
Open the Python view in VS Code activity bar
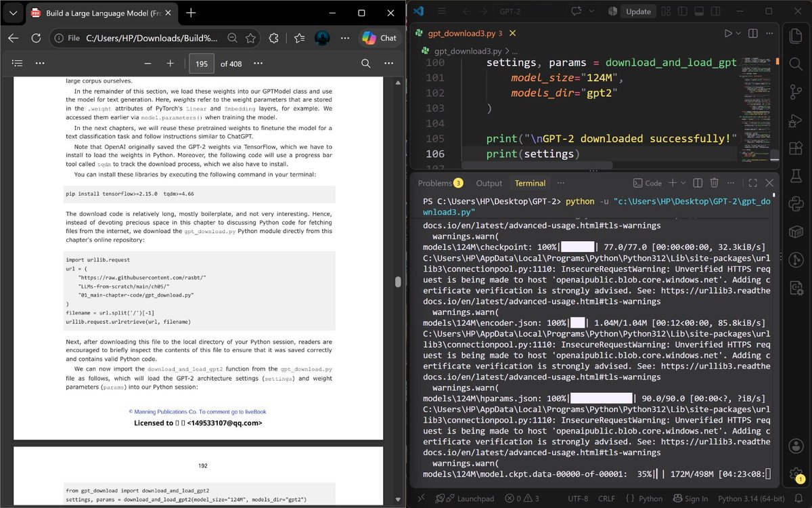(x=796, y=203)
